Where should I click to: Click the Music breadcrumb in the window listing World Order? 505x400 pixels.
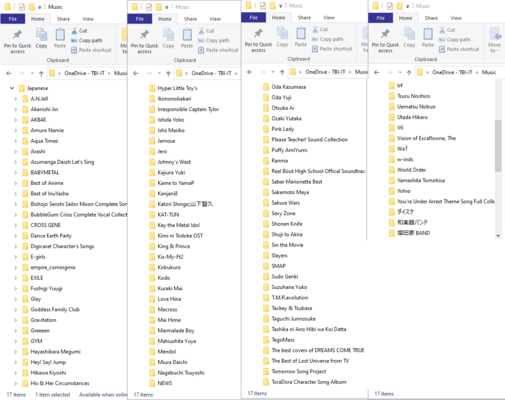pos(489,72)
